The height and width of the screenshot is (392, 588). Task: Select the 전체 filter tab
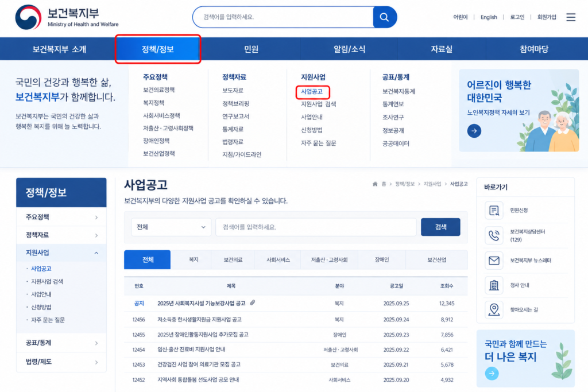pos(148,260)
